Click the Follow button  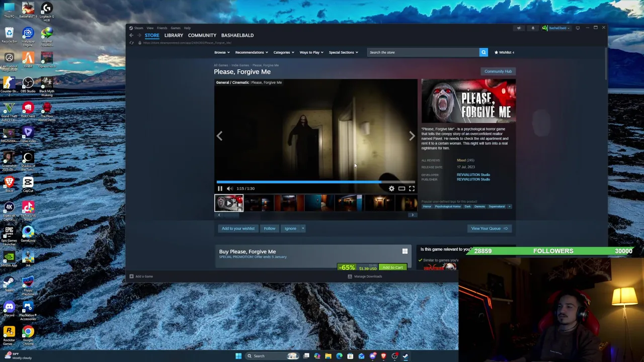[x=270, y=228]
